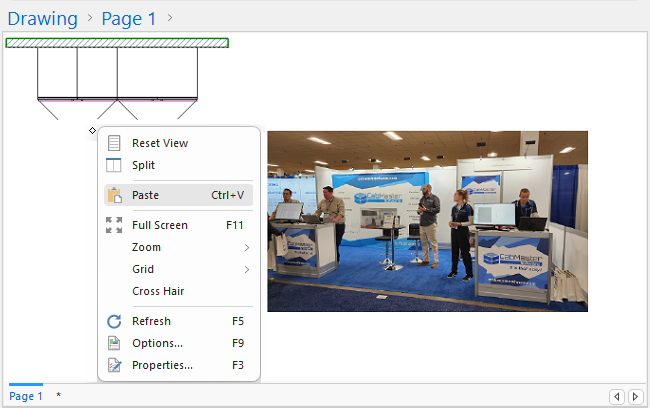Hit the Refresh icon in the menu

114,321
